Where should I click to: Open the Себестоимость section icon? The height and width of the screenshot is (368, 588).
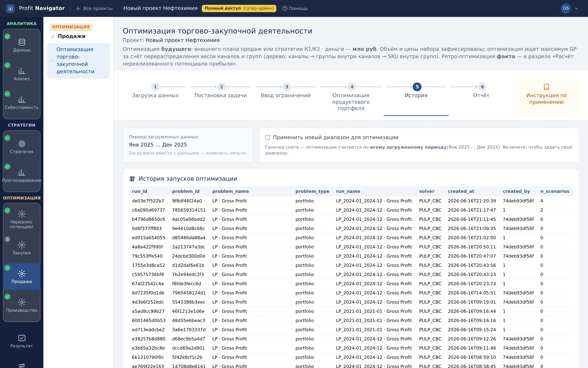tap(22, 100)
